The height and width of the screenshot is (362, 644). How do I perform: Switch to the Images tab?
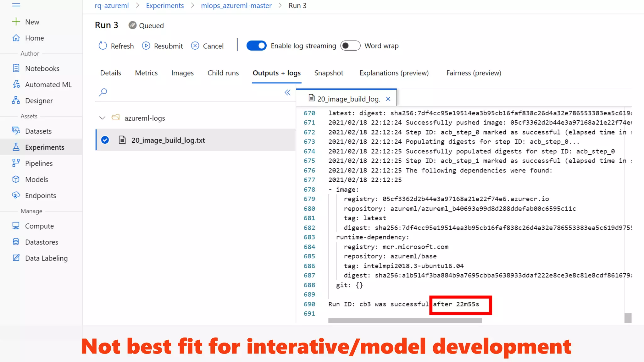pyautogui.click(x=182, y=73)
